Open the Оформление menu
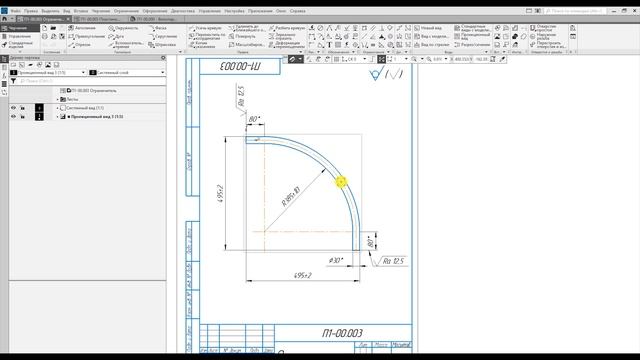Image resolution: width=640 pixels, height=360 pixels. point(155,11)
